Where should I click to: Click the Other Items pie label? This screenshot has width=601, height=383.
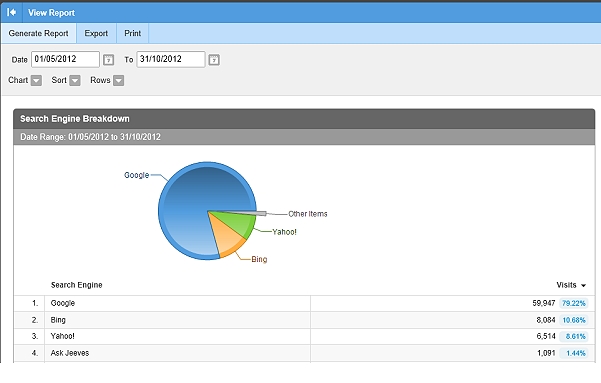pos(308,214)
